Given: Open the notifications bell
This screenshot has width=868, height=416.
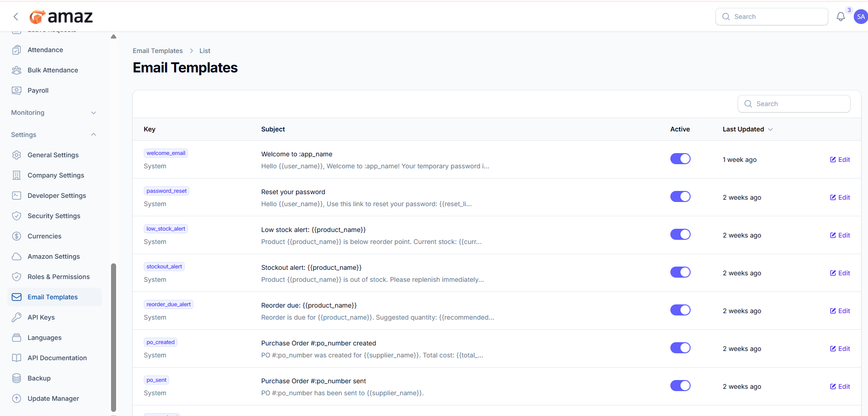Looking at the screenshot, I should [x=841, y=17].
